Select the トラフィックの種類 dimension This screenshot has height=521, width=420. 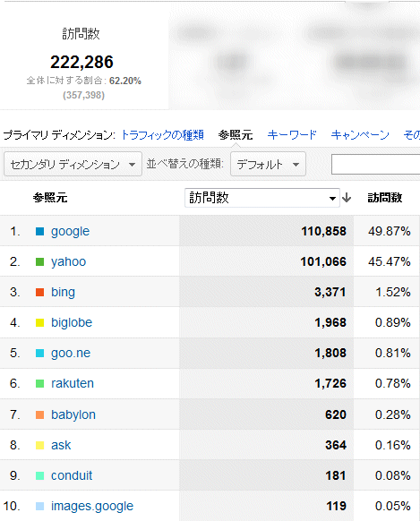tap(162, 135)
